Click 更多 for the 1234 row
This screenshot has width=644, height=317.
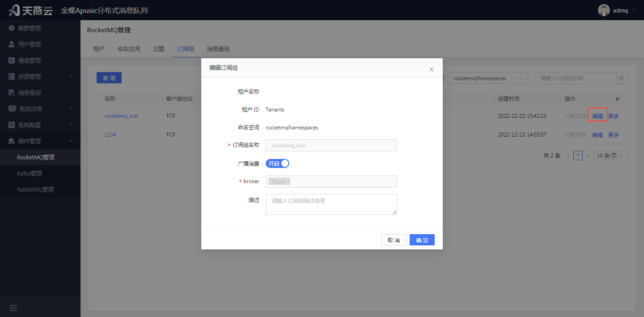coord(614,135)
